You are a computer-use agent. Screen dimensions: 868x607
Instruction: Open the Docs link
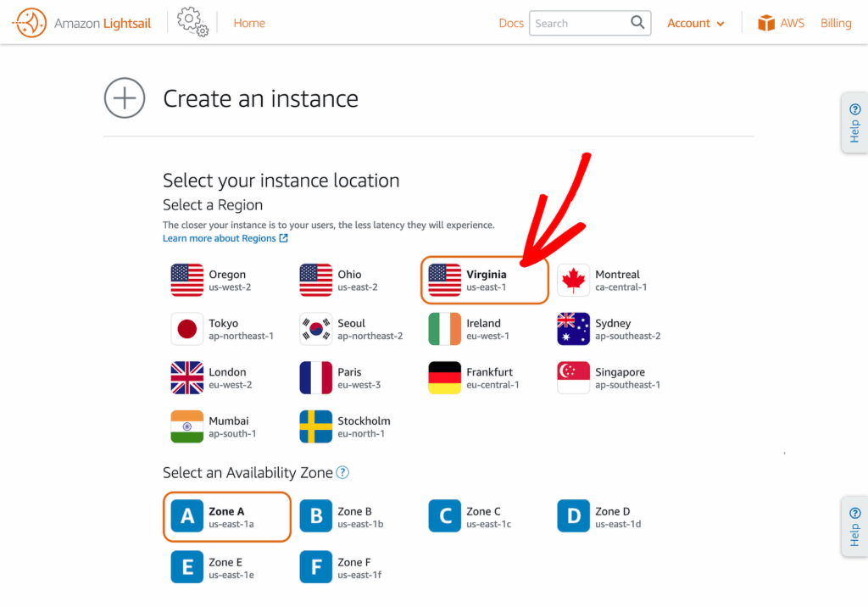[x=511, y=23]
